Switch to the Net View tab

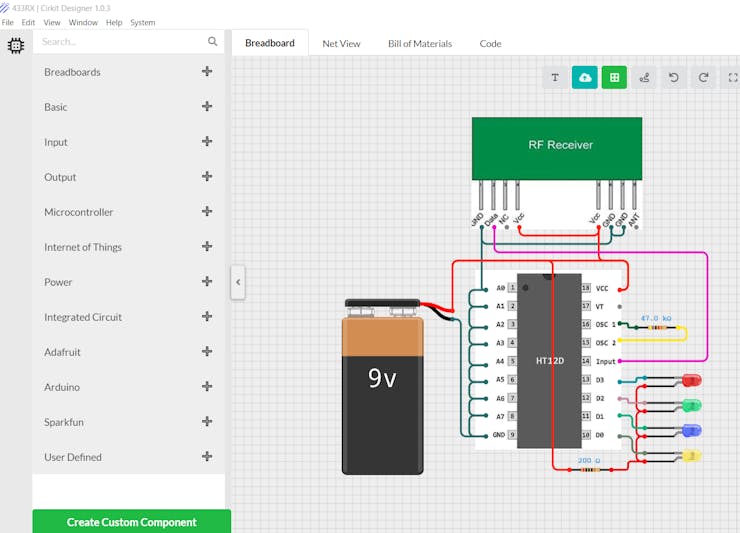click(x=341, y=43)
